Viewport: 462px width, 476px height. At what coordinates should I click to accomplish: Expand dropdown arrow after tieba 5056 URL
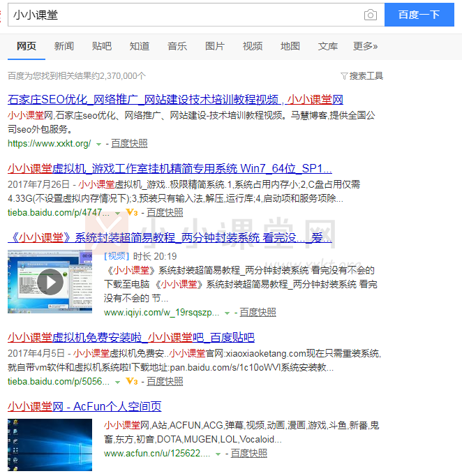[x=118, y=382]
